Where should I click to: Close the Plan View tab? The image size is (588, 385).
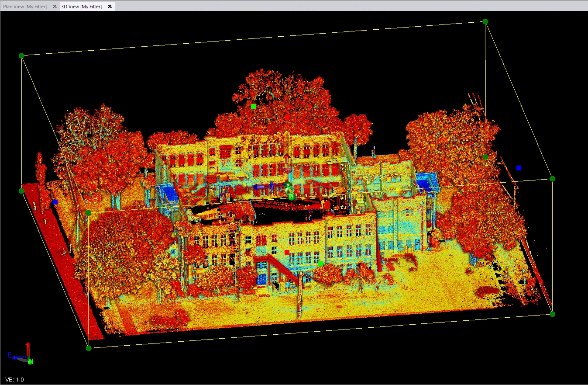[x=55, y=7]
